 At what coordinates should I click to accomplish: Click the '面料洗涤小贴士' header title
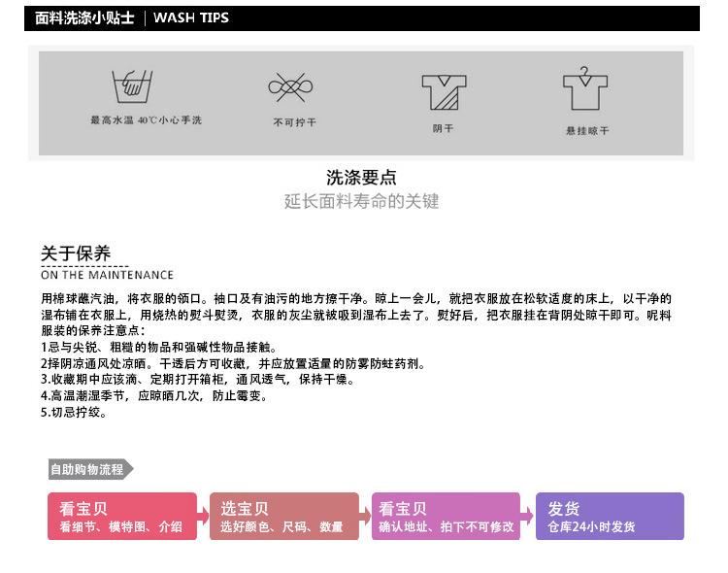pyautogui.click(x=83, y=17)
